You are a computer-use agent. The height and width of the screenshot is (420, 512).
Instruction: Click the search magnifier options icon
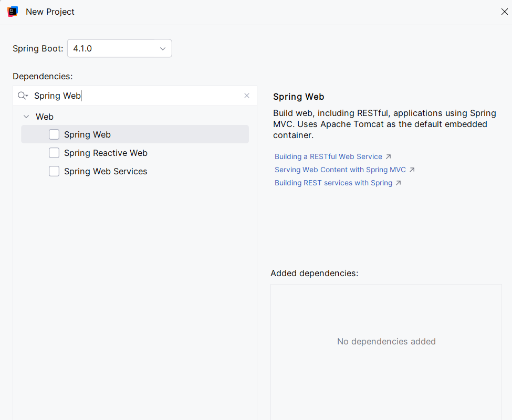[23, 96]
